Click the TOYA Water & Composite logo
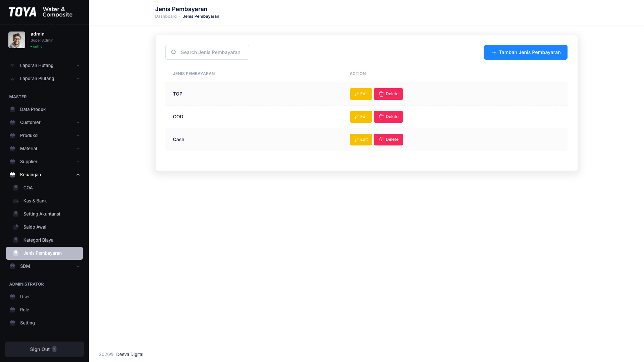The width and height of the screenshot is (644, 362). tap(40, 12)
